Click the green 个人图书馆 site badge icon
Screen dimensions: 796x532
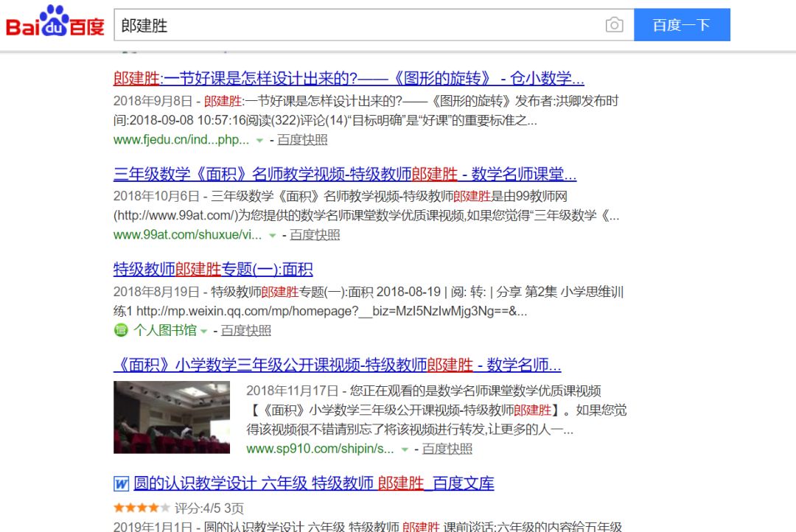(x=121, y=330)
